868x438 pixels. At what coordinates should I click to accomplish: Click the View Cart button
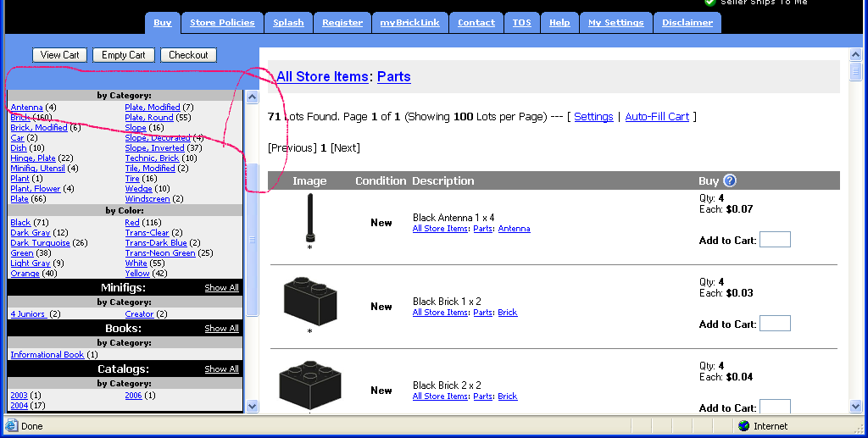tap(60, 55)
